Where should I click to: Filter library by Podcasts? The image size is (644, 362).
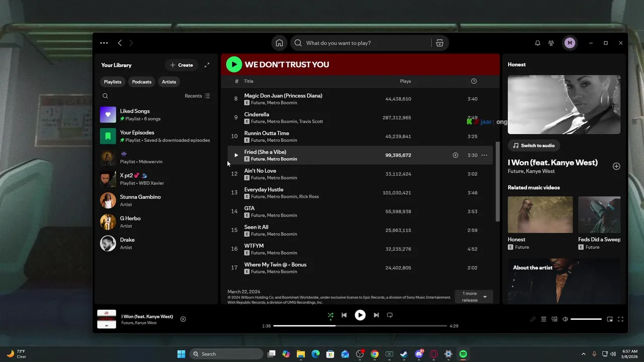point(142,82)
